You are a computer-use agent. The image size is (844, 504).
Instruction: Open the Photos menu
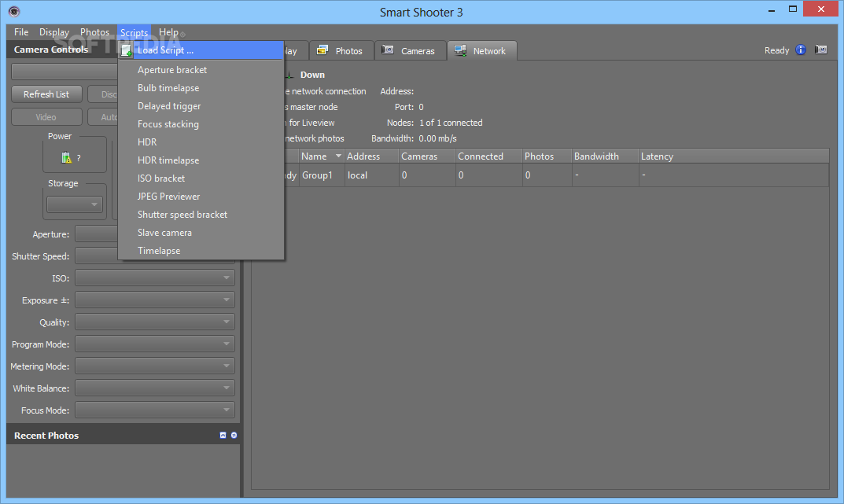pos(94,32)
